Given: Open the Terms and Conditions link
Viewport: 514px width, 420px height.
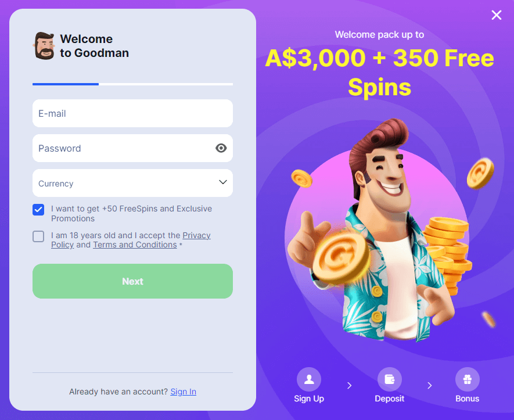Looking at the screenshot, I should [x=135, y=245].
